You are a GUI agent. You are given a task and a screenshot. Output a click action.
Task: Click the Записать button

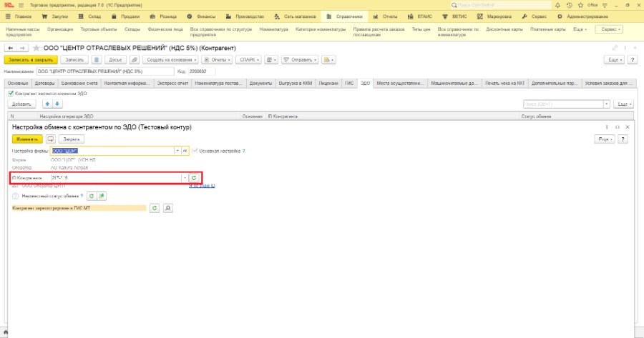point(74,60)
